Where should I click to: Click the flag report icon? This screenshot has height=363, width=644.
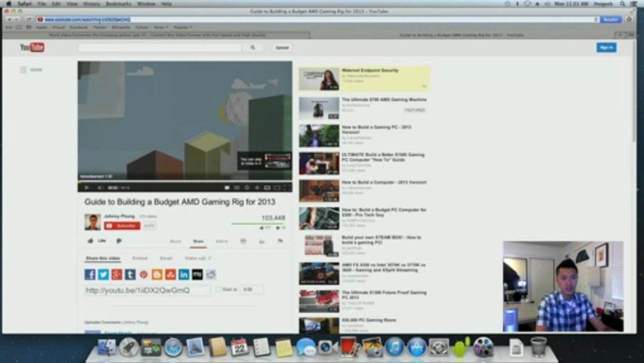pos(280,241)
